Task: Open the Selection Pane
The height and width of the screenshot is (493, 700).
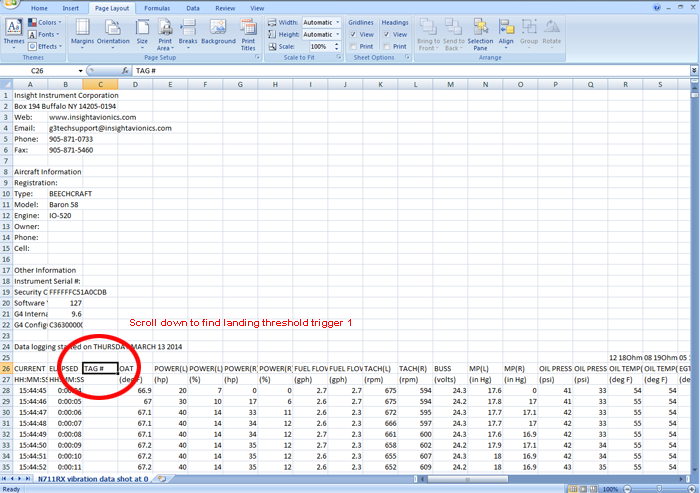Action: pos(480,34)
